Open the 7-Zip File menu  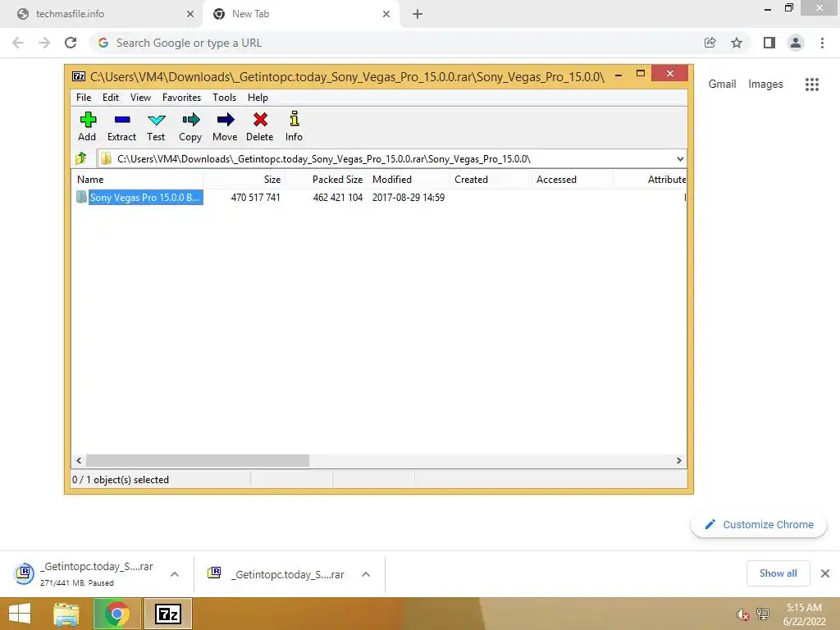point(84,98)
